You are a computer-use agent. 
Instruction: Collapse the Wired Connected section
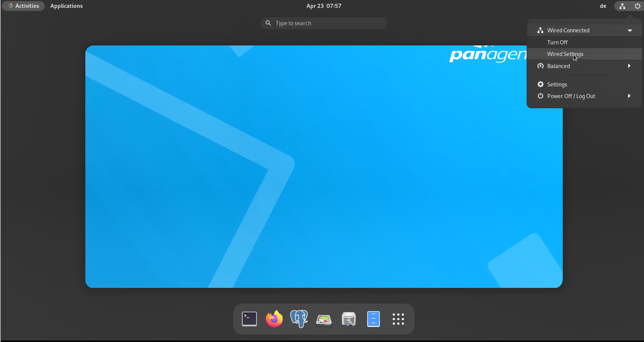(630, 30)
